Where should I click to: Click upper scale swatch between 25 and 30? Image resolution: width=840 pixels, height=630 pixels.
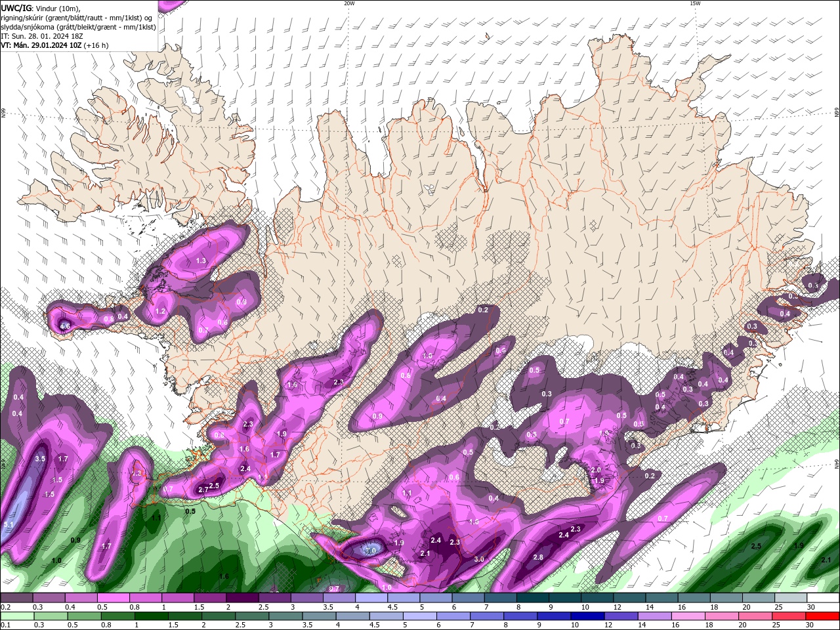tap(791, 598)
